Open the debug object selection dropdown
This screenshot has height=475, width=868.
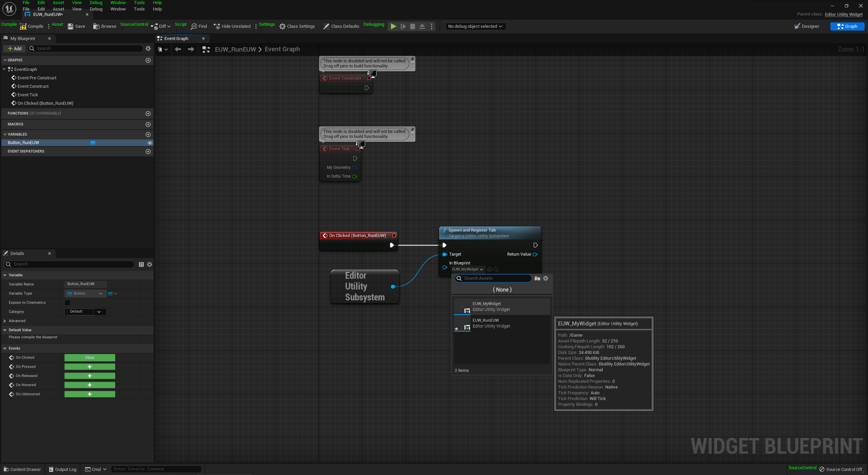475,26
